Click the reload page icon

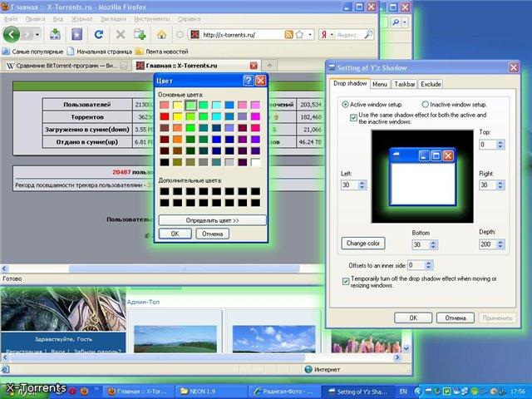point(98,35)
